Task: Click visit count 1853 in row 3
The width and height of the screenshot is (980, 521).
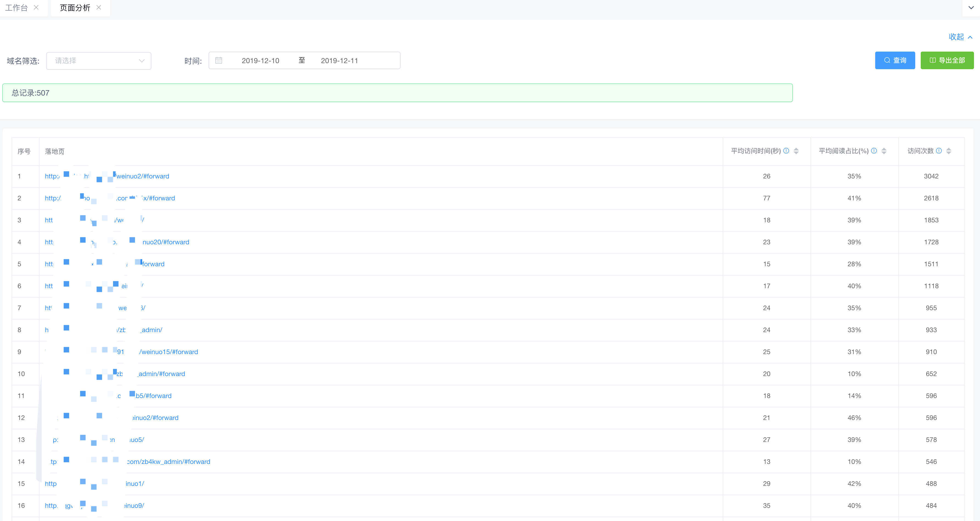Action: pyautogui.click(x=931, y=220)
